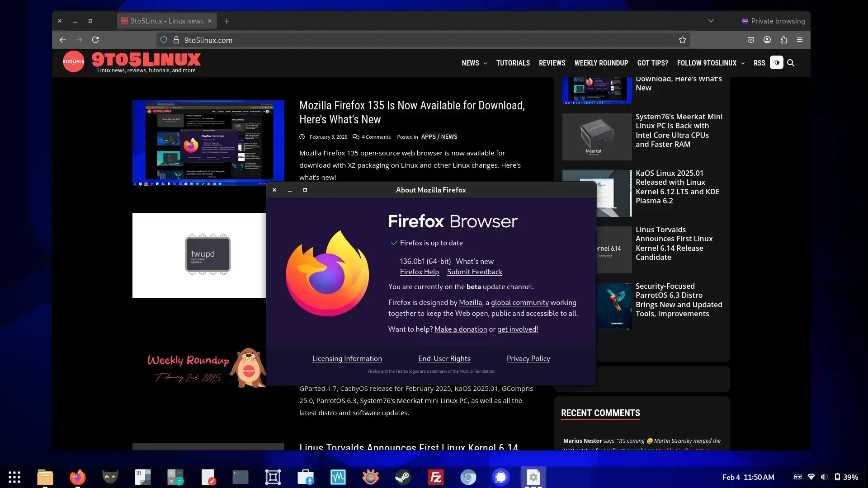Open the list all tabs chevron

click(x=711, y=21)
